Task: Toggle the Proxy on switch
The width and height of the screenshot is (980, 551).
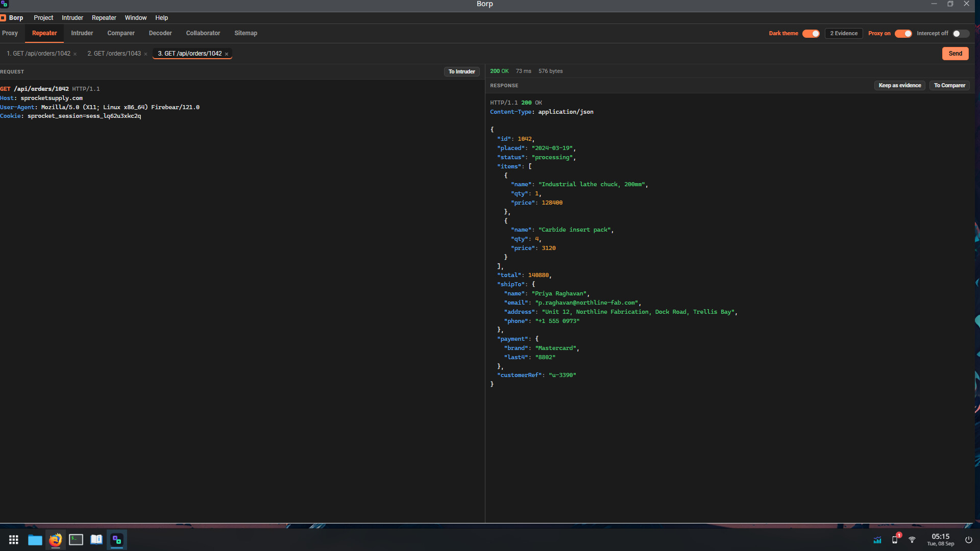Action: 903,34
